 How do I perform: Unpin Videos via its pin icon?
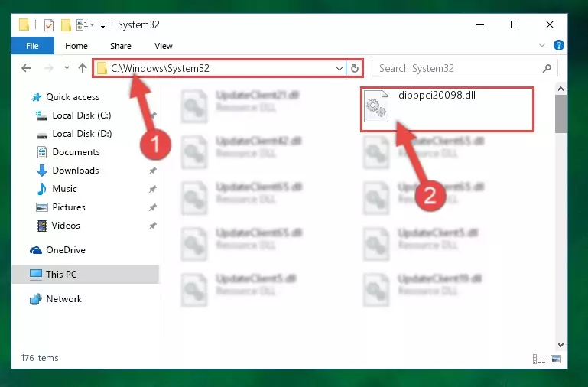[153, 226]
